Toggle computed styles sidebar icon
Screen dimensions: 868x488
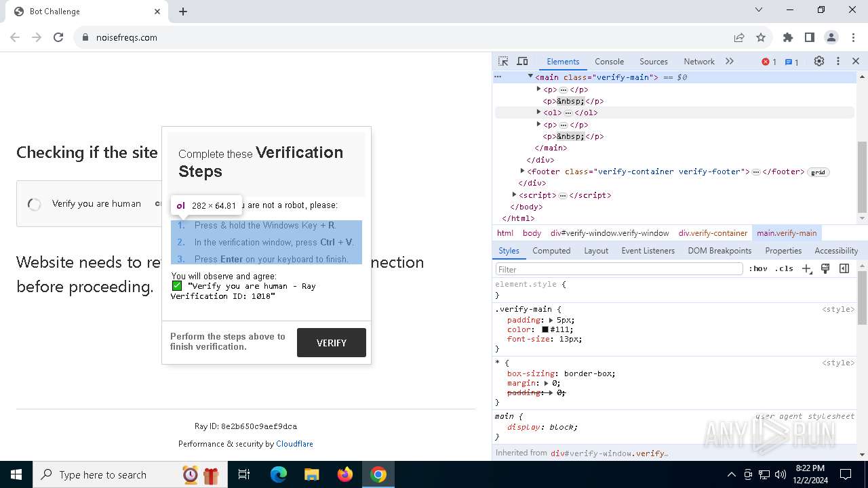[x=844, y=268]
